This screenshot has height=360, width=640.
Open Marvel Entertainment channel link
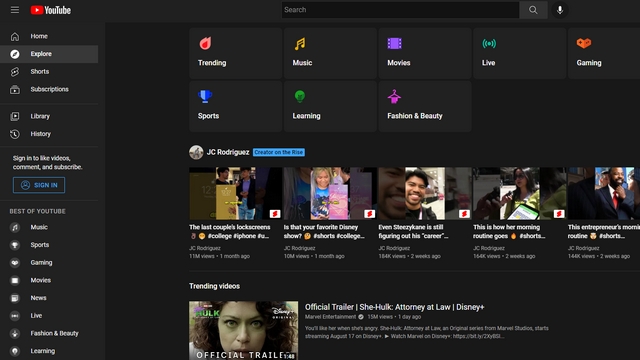click(x=330, y=317)
